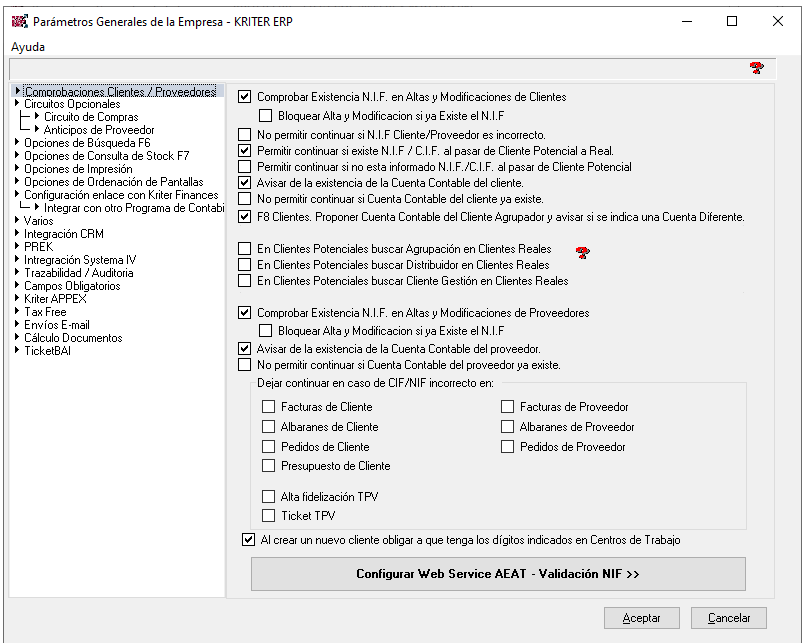Click the KRITER ERP title bar icon
Image resolution: width=805 pixels, height=643 pixels.
19,21
